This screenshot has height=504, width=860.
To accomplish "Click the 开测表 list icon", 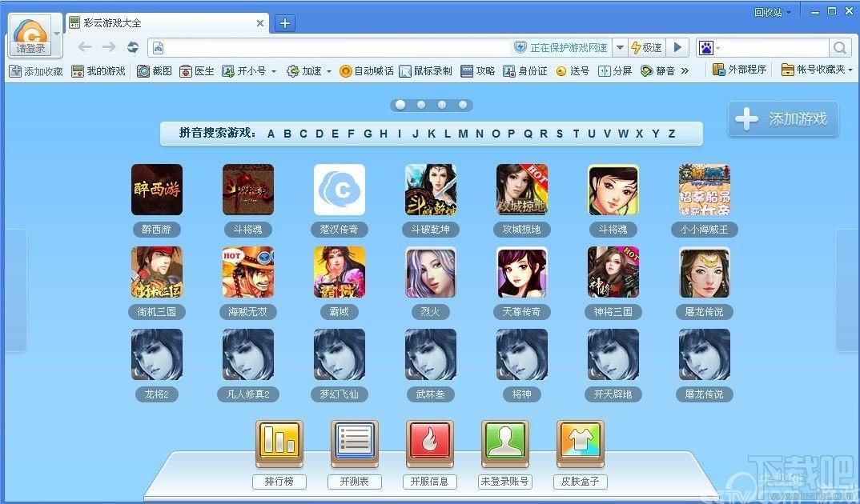I will click(354, 444).
